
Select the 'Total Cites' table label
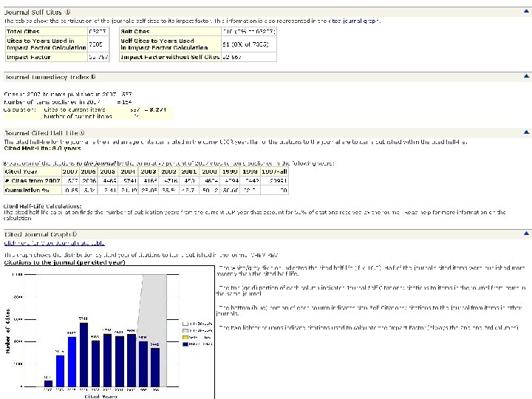click(x=47, y=32)
